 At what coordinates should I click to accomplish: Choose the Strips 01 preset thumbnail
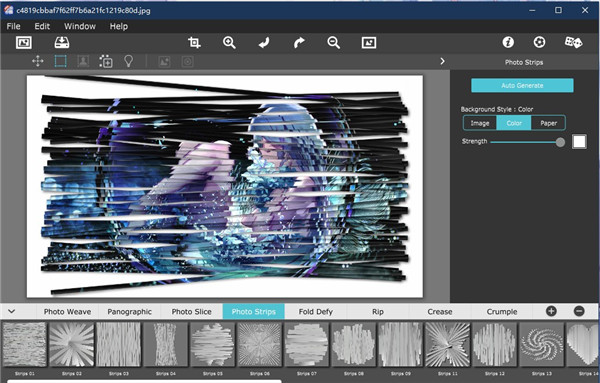click(24, 344)
